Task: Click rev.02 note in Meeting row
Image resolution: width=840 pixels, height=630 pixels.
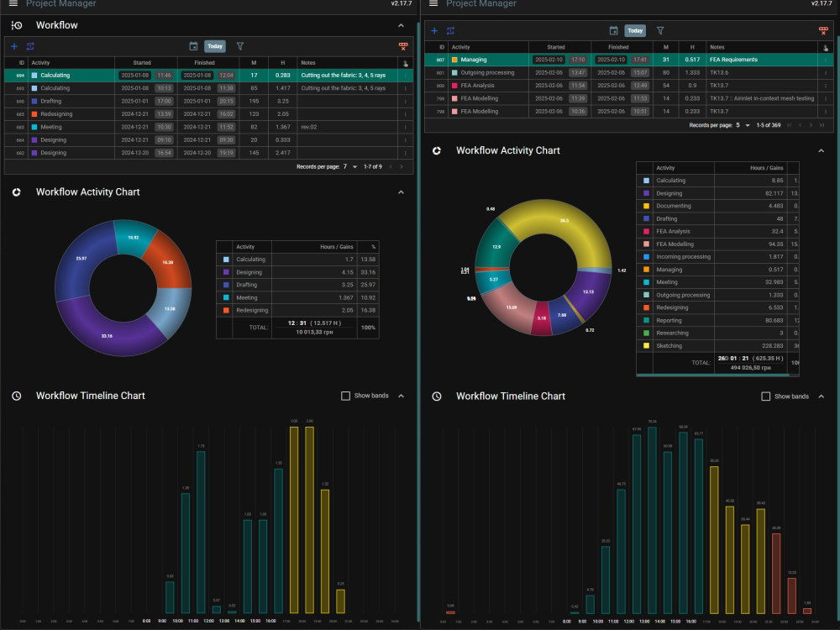Action: 309,128
